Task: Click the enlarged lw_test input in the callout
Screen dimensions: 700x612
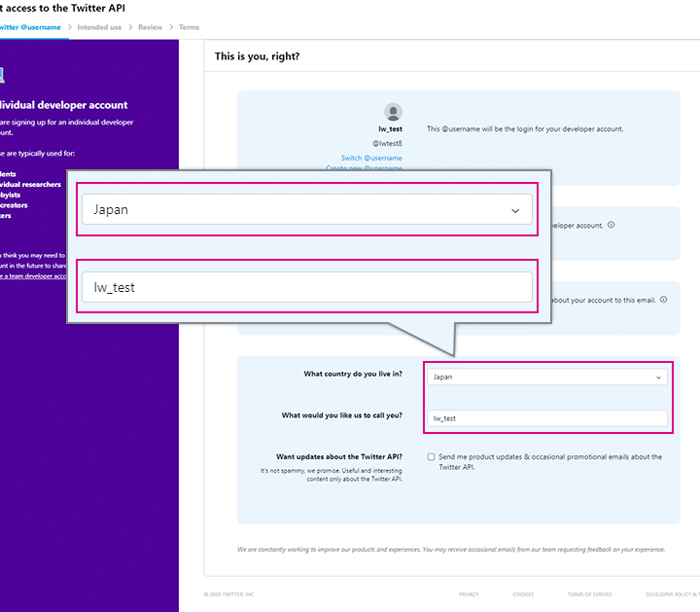Action: tap(306, 287)
